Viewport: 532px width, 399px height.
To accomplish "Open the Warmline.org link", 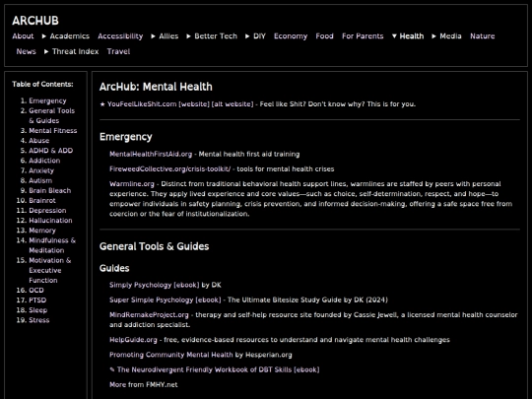I will point(132,184).
